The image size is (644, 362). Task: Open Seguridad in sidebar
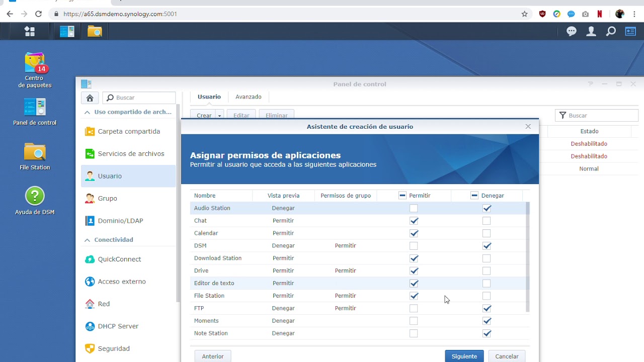pos(128,348)
